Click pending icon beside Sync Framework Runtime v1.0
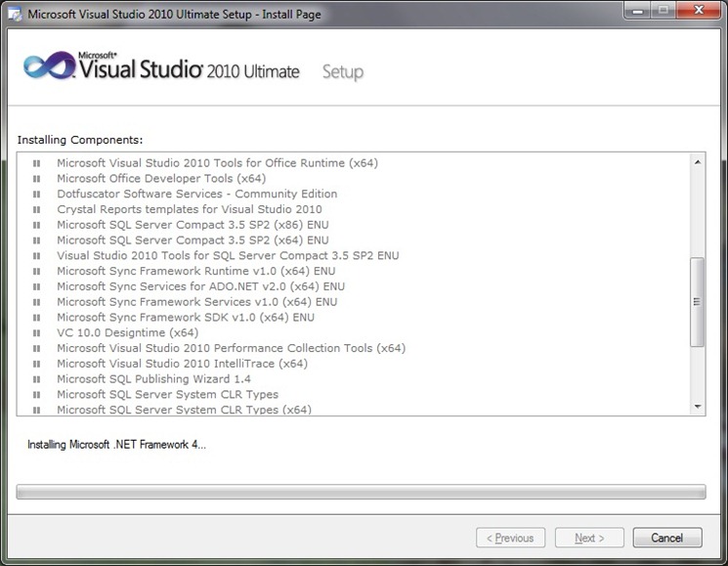Image resolution: width=728 pixels, height=566 pixels. [x=37, y=271]
